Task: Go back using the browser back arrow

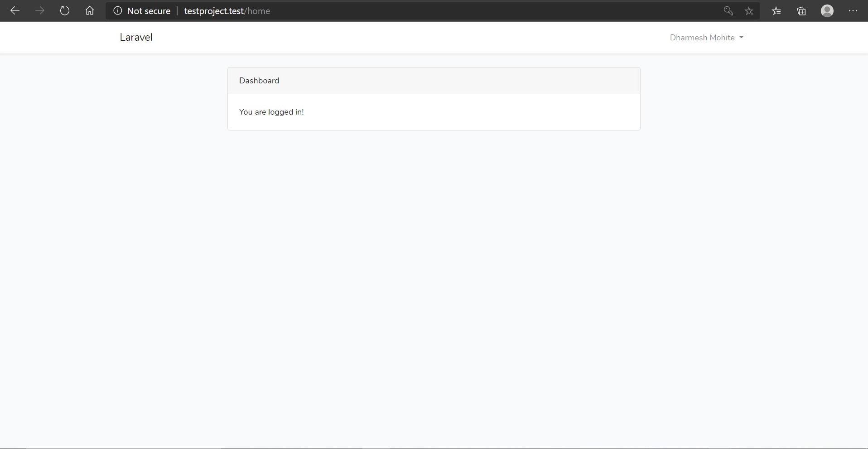Action: click(15, 11)
